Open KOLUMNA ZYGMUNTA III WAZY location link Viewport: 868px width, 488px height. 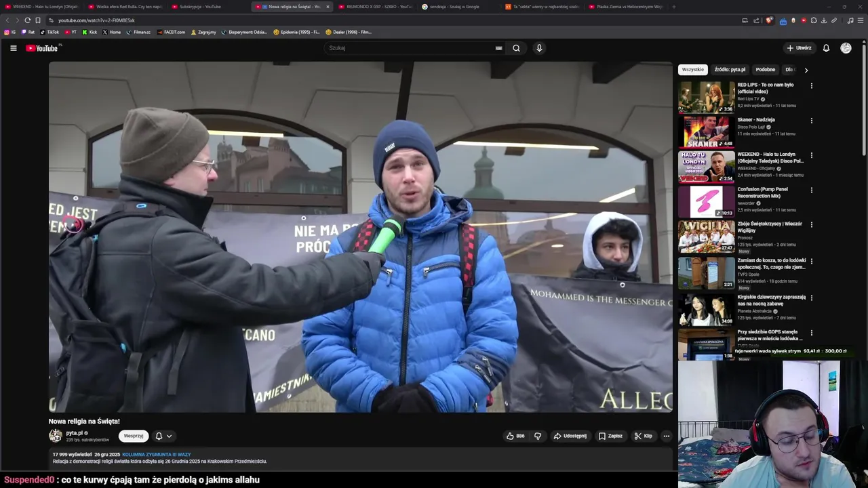coord(157,455)
